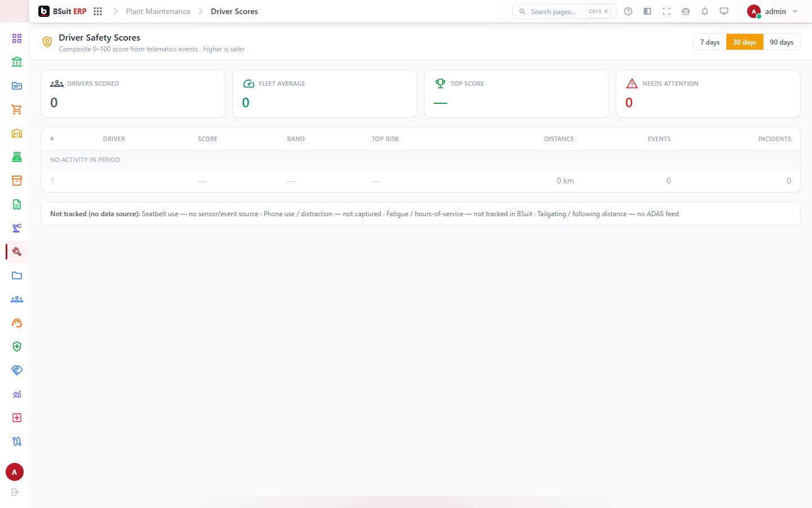Click the logout icon at sidebar bottom
The height and width of the screenshot is (508, 812).
15,492
